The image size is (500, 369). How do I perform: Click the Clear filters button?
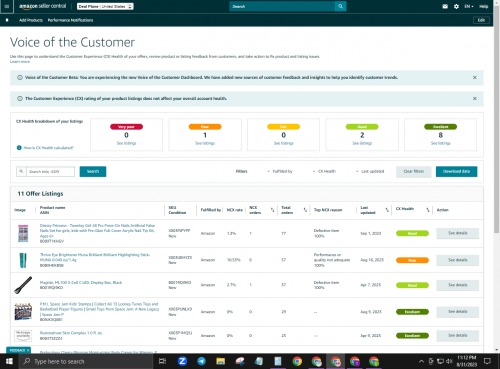coord(414,171)
